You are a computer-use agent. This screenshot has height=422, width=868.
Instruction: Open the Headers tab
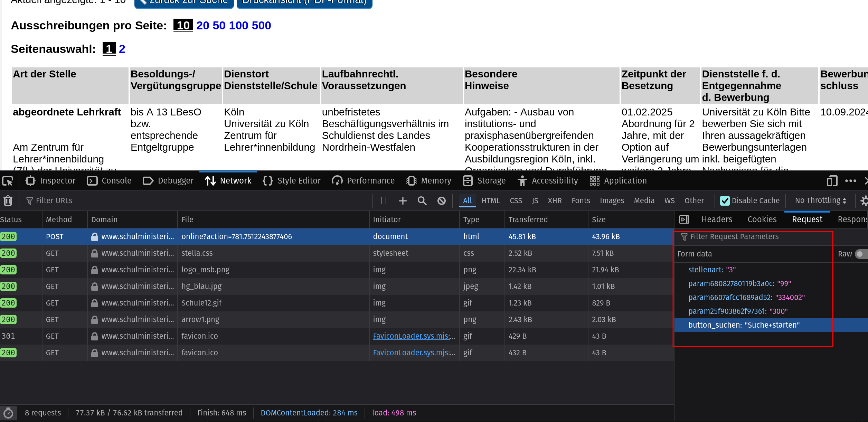[717, 219]
